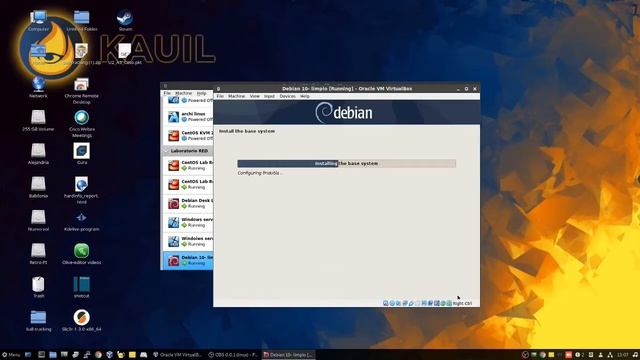Click the installing base system progress bar
Image resolution: width=640 pixels, height=360 pixels.
pos(347,163)
